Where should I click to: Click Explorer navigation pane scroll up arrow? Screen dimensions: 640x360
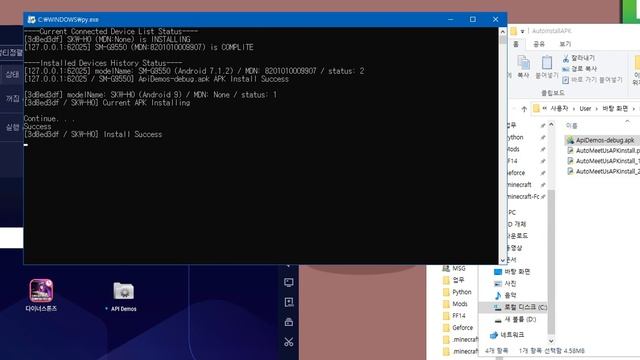[551, 124]
